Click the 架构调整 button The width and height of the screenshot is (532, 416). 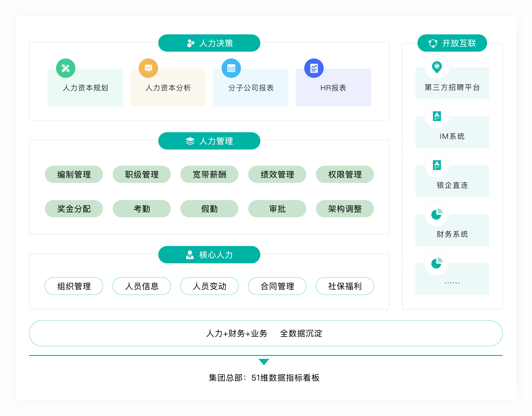[345, 209]
